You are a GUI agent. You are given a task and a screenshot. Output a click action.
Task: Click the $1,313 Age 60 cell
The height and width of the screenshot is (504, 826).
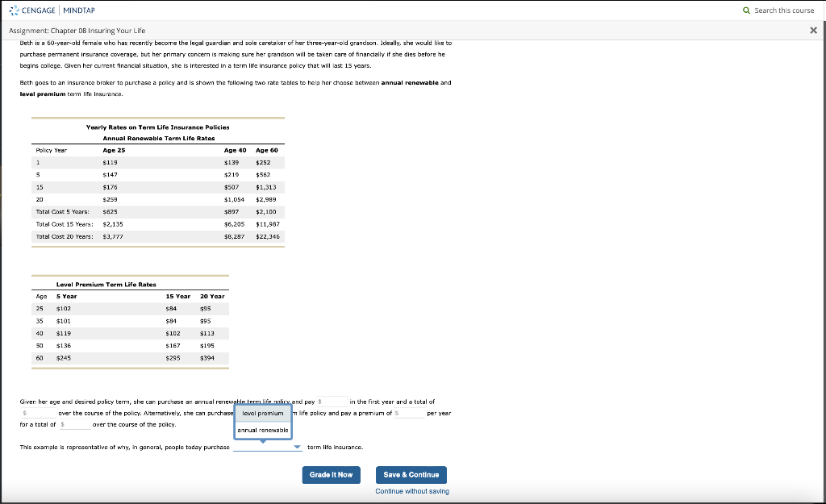pos(266,187)
